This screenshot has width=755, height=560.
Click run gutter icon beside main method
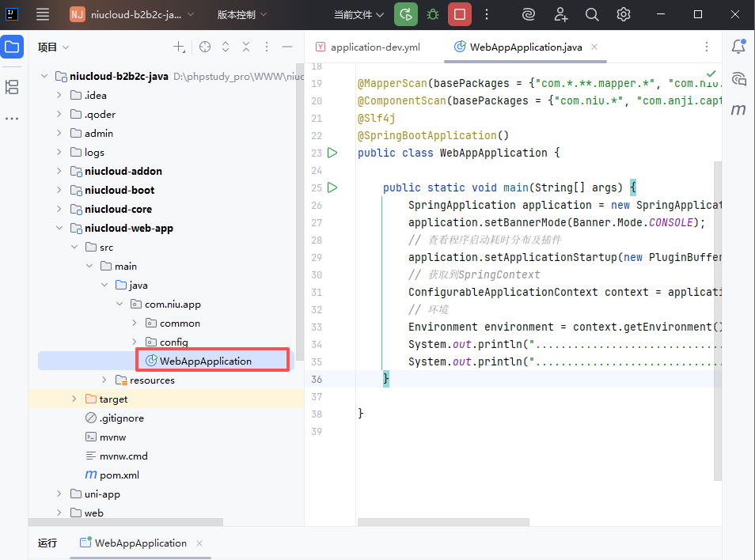coord(332,187)
